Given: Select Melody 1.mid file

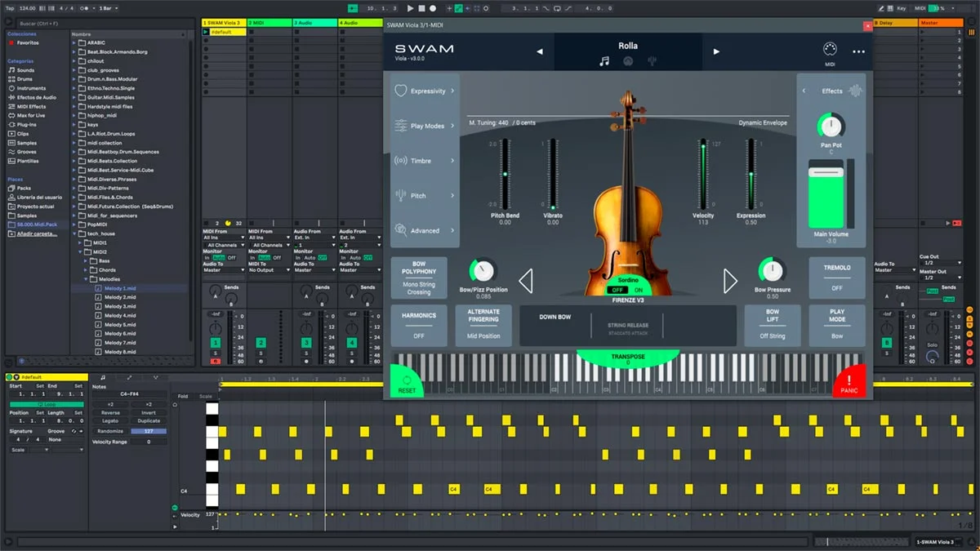Looking at the screenshot, I should click(119, 288).
